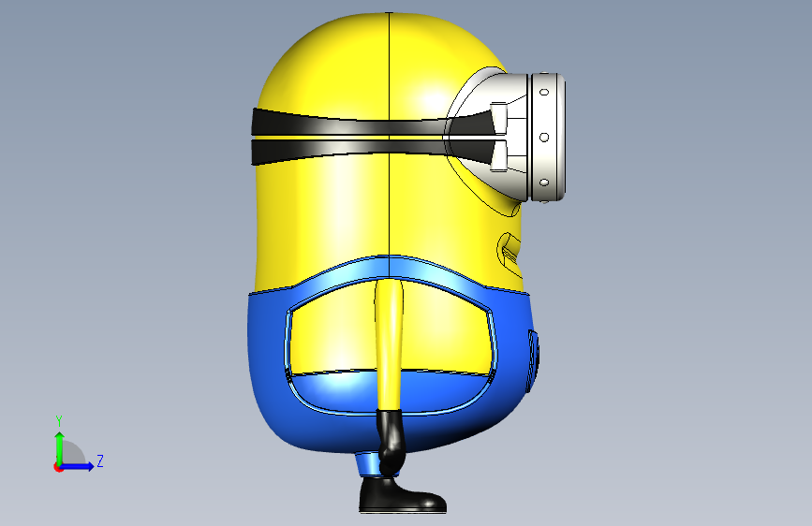Select the black shoe of the minion model
This screenshot has height=526, width=812.
(403, 495)
